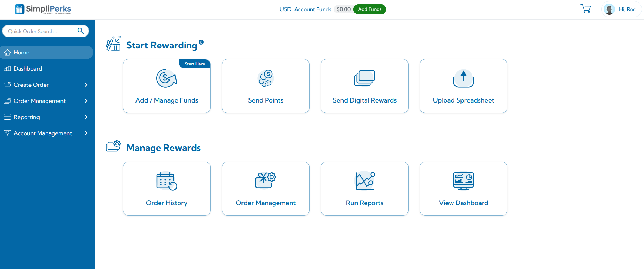Screen dimensions: 644x269
Task: Open Send Digital Rewards label
Action: pos(365,100)
